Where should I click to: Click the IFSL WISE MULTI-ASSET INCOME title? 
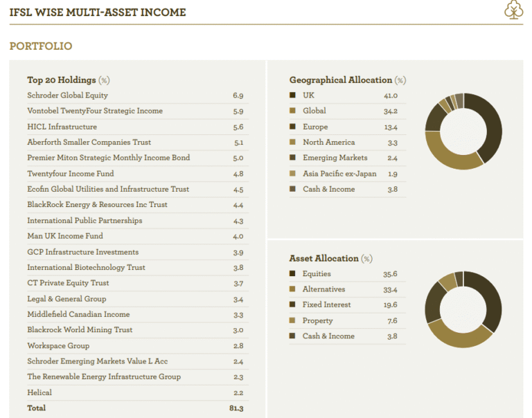pyautogui.click(x=98, y=12)
